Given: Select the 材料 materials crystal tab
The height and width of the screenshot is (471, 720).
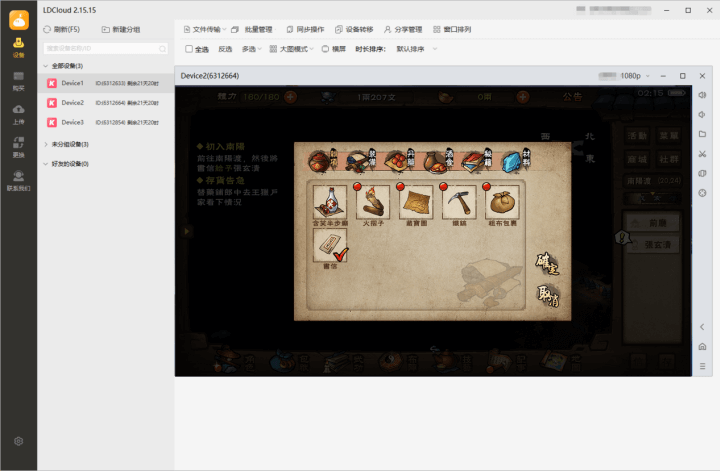Looking at the screenshot, I should point(516,160).
